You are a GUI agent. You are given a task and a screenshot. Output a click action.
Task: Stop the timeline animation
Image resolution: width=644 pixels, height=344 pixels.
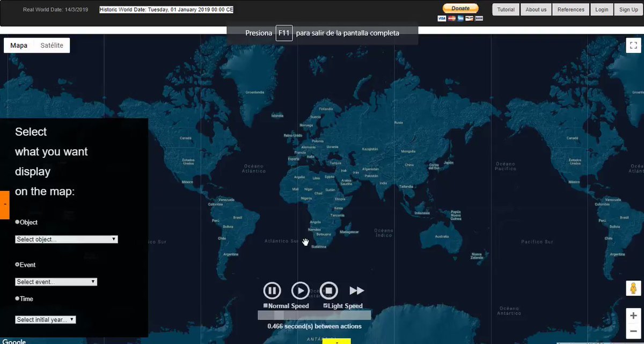(329, 291)
